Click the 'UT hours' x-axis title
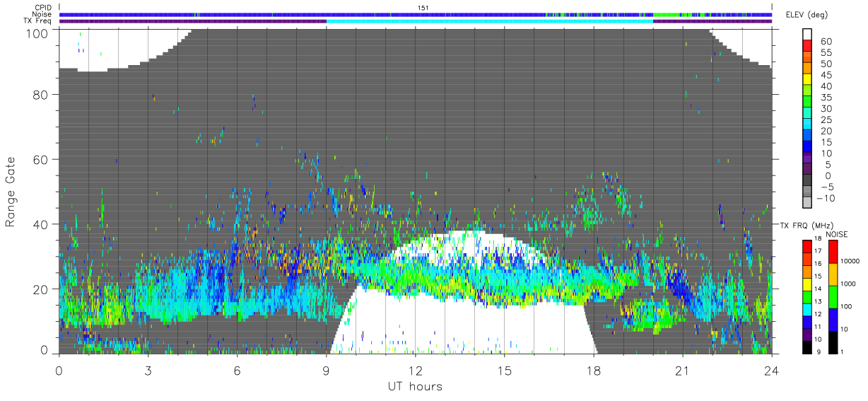868x401 pixels. point(414,386)
